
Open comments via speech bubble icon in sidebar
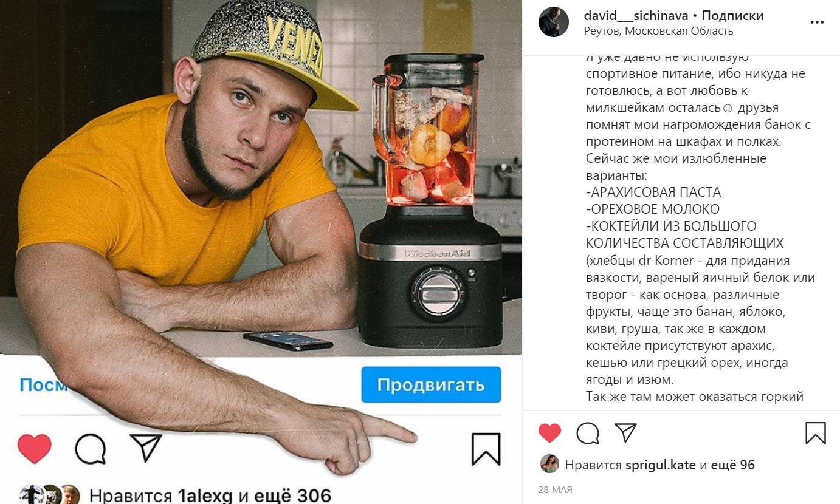tap(588, 433)
